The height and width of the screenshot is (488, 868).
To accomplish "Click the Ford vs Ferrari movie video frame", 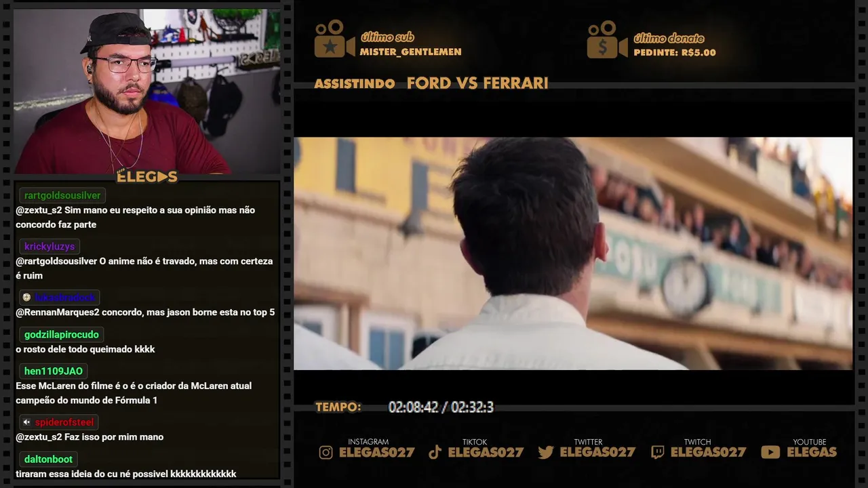I will coord(573,253).
